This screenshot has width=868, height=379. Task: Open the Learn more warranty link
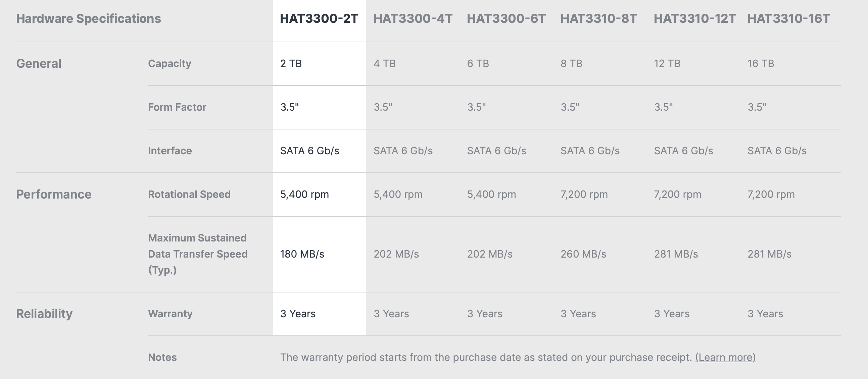[725, 357]
